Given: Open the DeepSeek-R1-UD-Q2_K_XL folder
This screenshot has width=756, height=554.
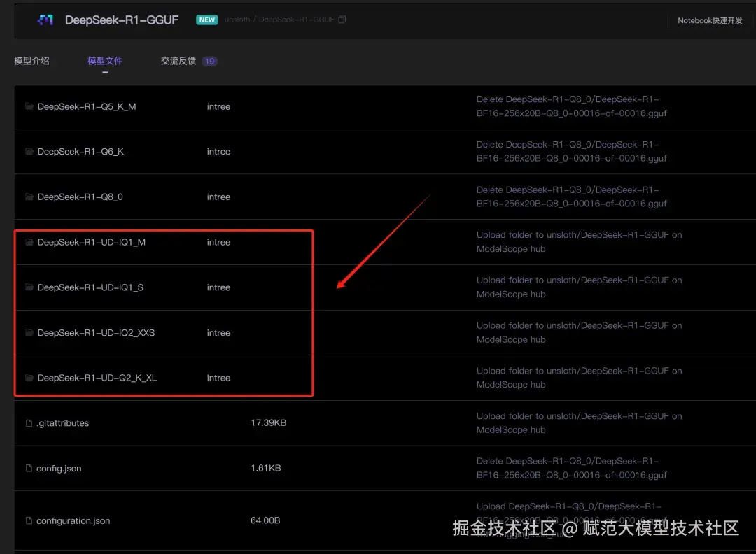Looking at the screenshot, I should [x=97, y=378].
